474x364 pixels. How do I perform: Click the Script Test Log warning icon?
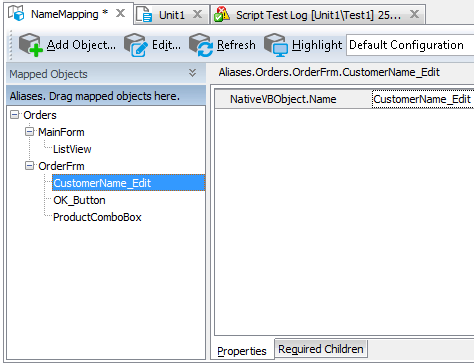point(222,15)
